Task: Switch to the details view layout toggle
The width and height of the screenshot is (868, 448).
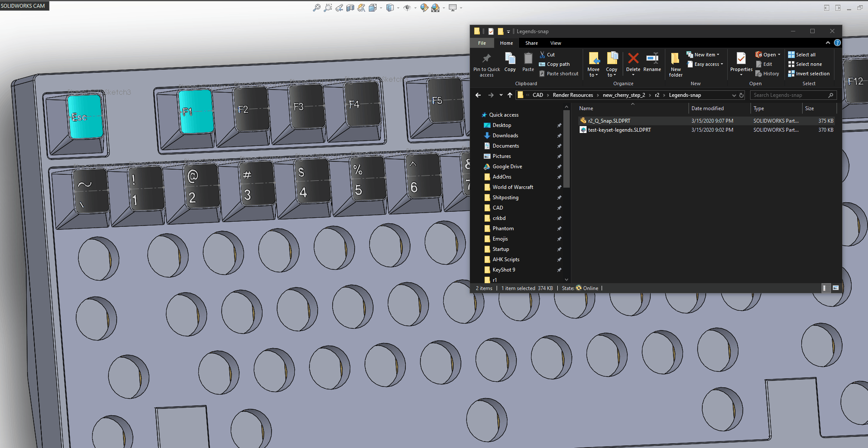Action: click(825, 288)
